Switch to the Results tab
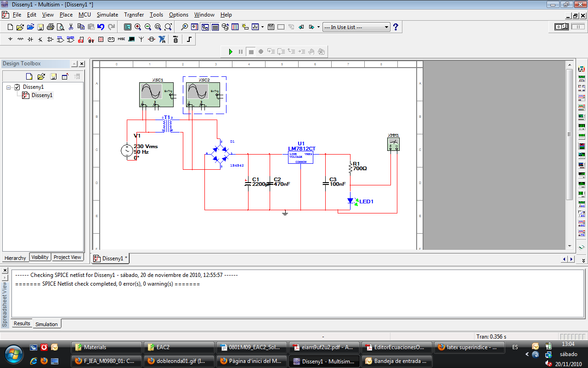The image size is (588, 368). (x=22, y=323)
